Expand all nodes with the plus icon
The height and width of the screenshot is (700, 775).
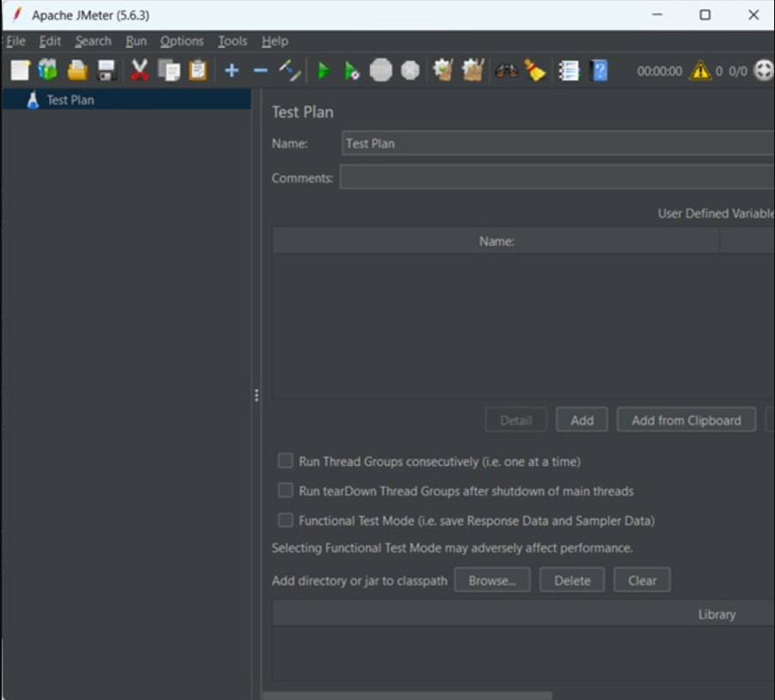232,70
